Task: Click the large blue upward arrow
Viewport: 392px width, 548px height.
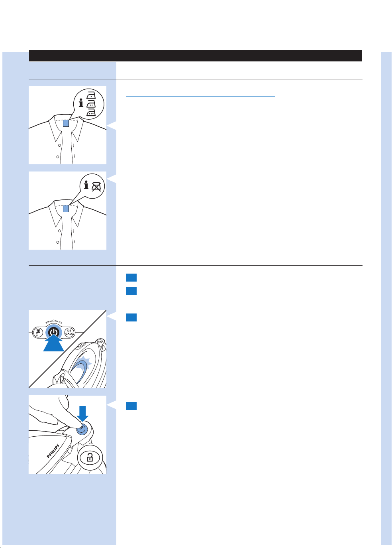Action: pos(54,343)
